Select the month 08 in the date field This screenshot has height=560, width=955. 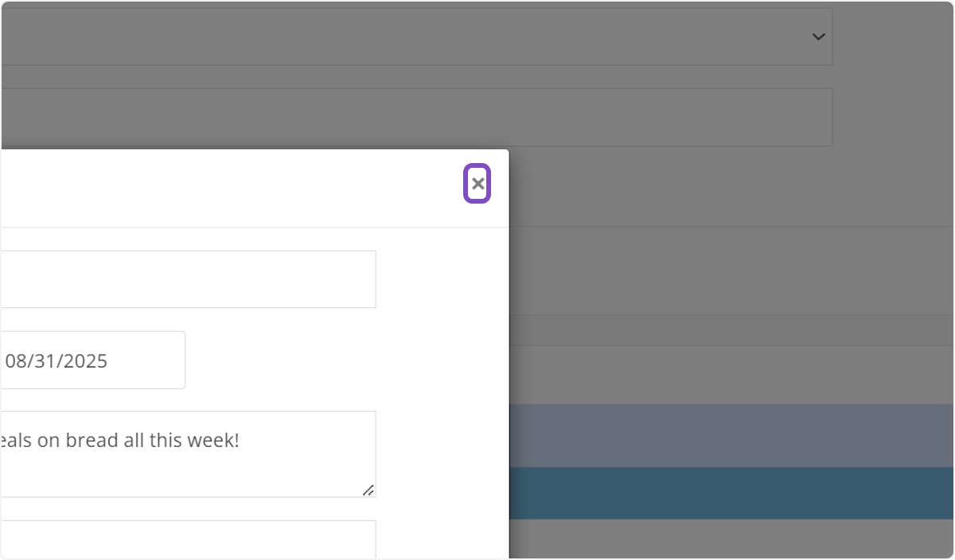tap(16, 361)
